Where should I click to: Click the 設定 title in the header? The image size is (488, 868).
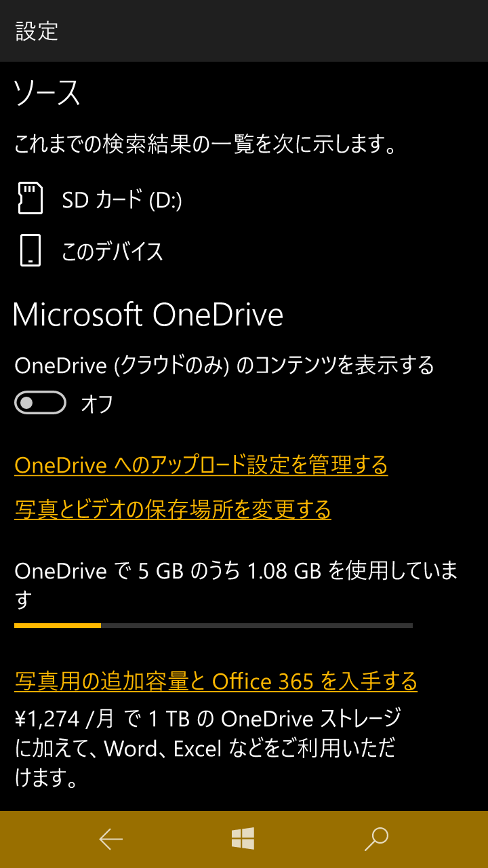(37, 31)
